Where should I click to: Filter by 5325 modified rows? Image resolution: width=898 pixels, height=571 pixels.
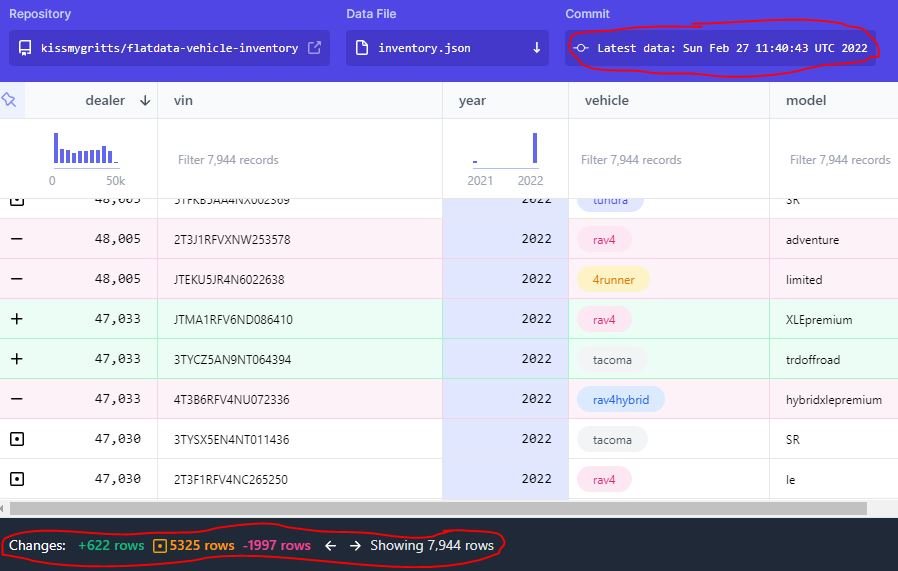(x=194, y=545)
